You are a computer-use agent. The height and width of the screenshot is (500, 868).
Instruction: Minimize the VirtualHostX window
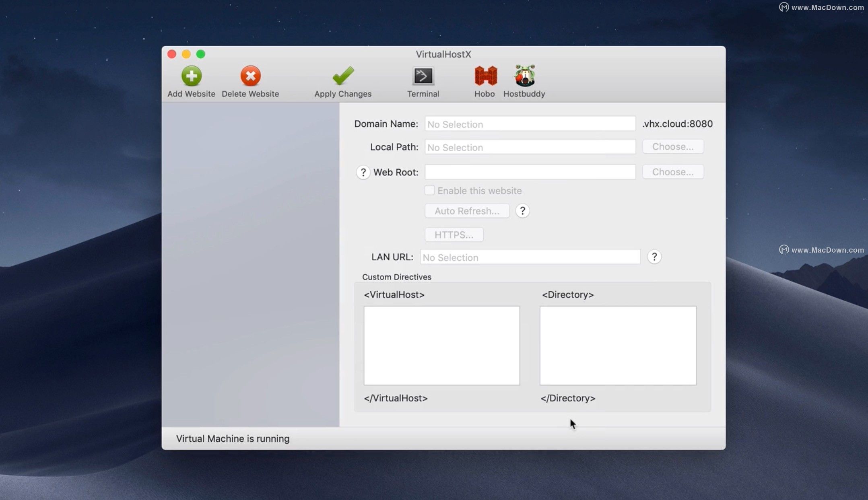pyautogui.click(x=186, y=54)
